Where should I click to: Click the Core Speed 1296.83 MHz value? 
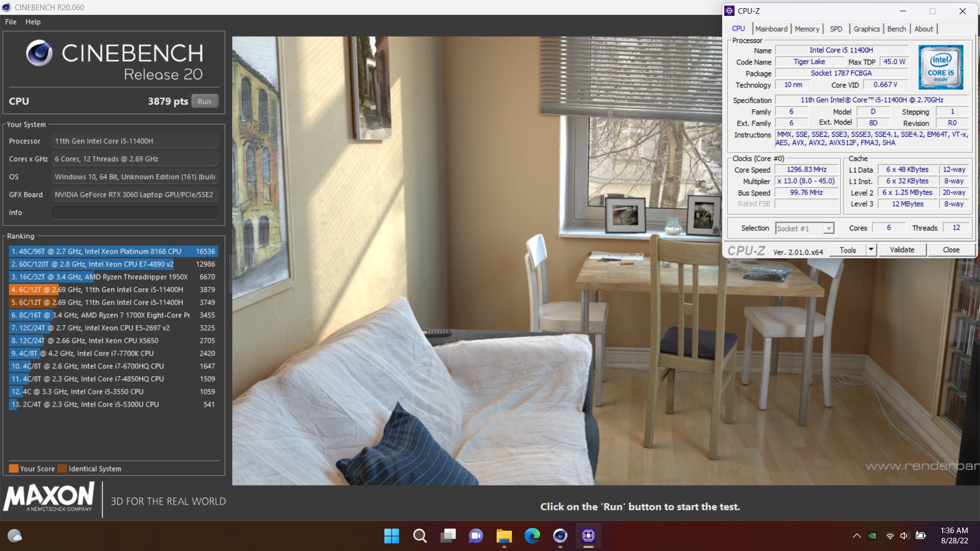[x=806, y=169]
